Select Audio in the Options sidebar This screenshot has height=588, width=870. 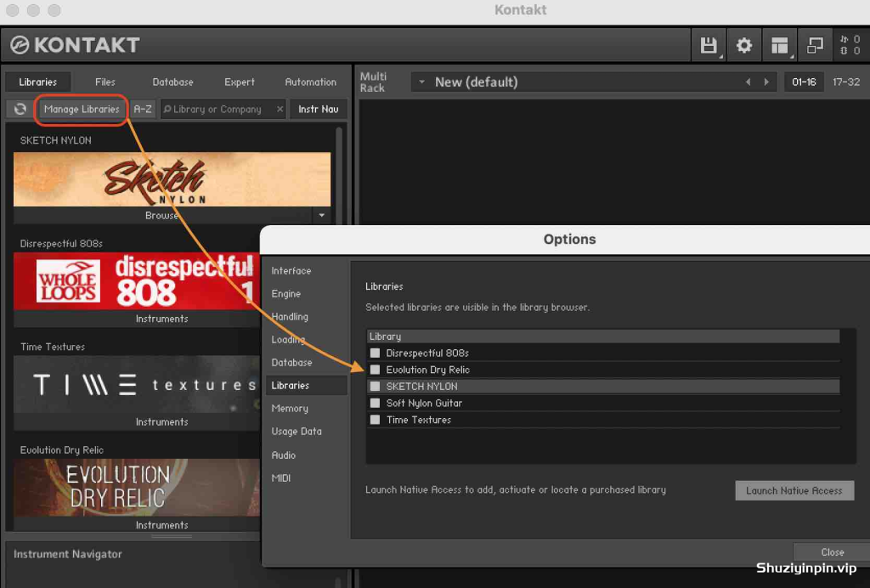coord(284,455)
